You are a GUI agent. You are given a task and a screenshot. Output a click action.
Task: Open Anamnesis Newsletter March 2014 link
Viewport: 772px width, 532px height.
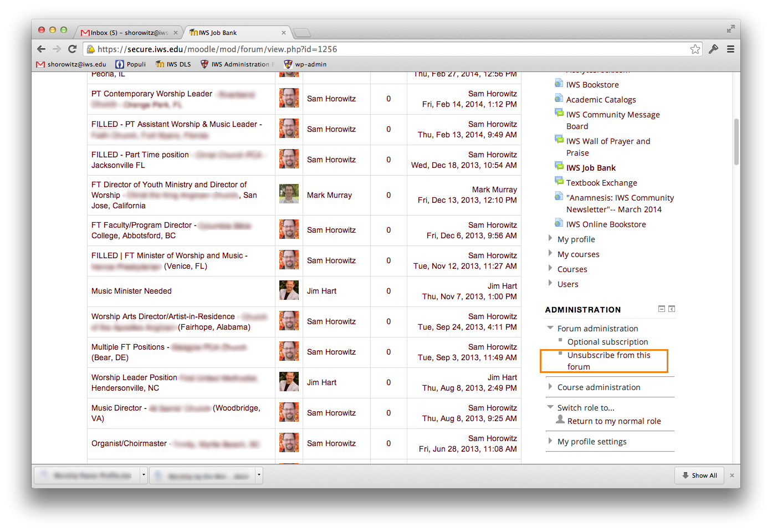point(620,203)
